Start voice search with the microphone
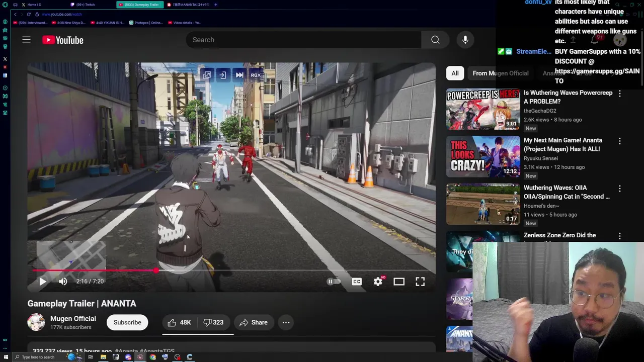This screenshot has height=362, width=644. (465, 40)
